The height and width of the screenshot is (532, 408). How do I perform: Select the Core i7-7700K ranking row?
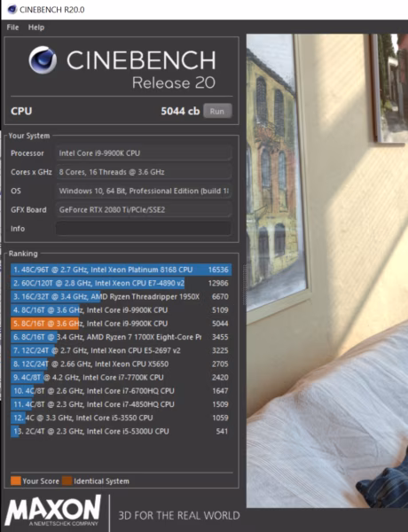pyautogui.click(x=121, y=378)
